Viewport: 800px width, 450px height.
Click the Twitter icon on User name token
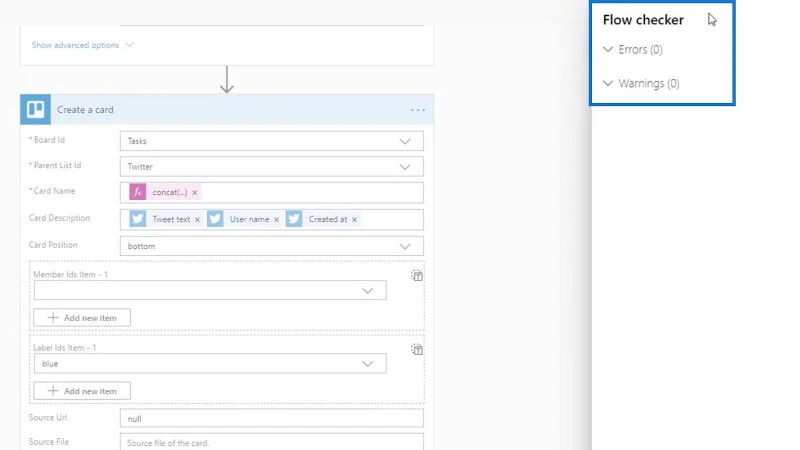pos(215,219)
